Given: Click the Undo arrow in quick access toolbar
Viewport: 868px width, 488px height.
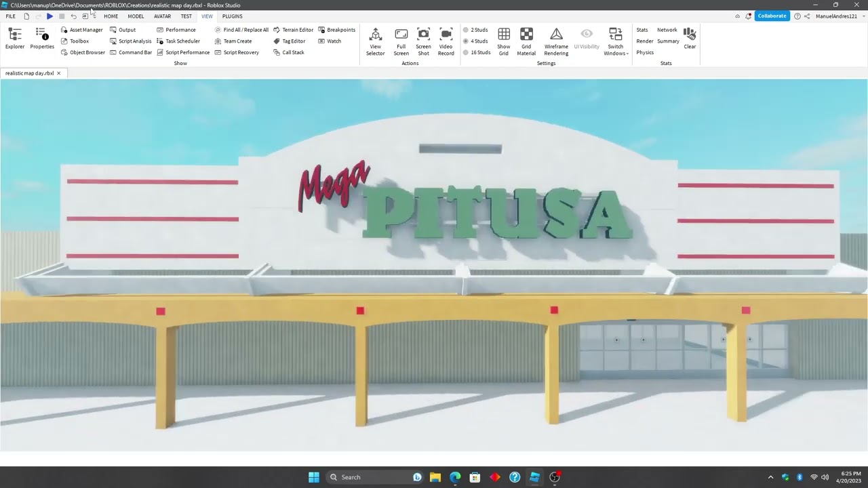Looking at the screenshot, I should pyautogui.click(x=73, y=16).
